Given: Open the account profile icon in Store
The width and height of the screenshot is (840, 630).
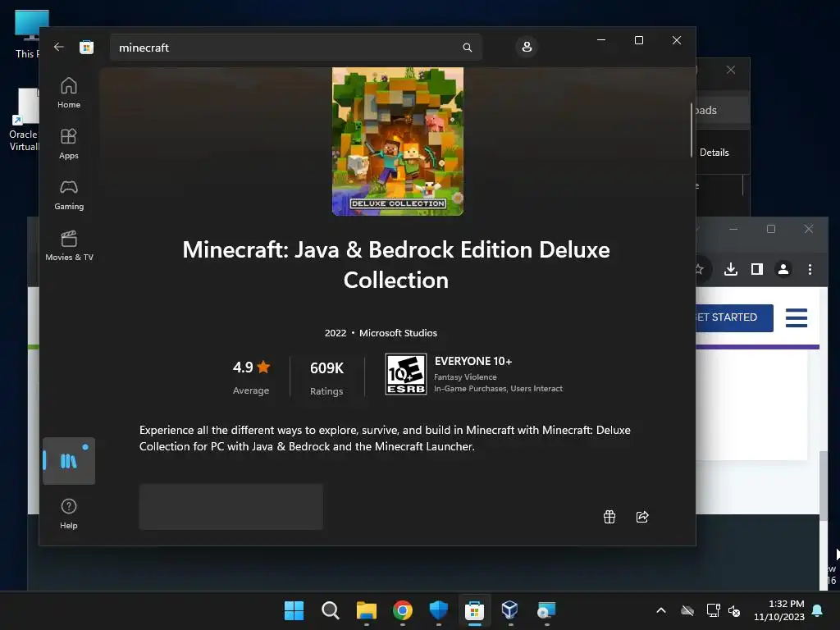Looking at the screenshot, I should pyautogui.click(x=527, y=47).
